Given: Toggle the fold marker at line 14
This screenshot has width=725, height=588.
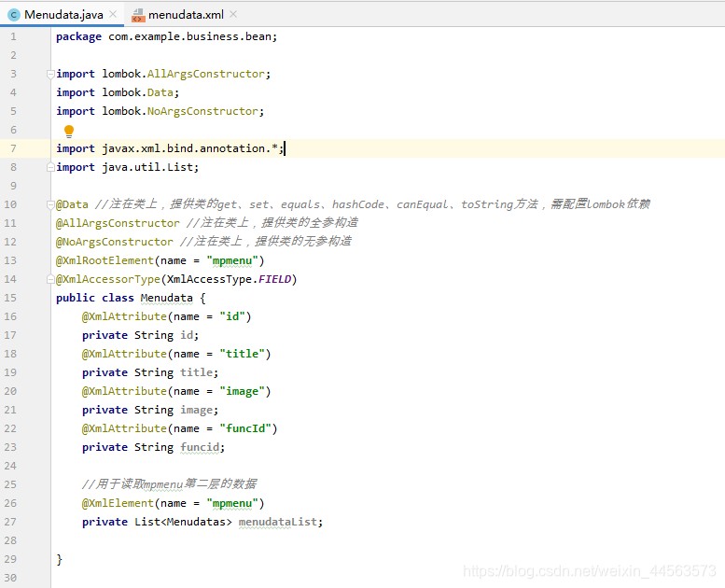Looking at the screenshot, I should point(50,279).
